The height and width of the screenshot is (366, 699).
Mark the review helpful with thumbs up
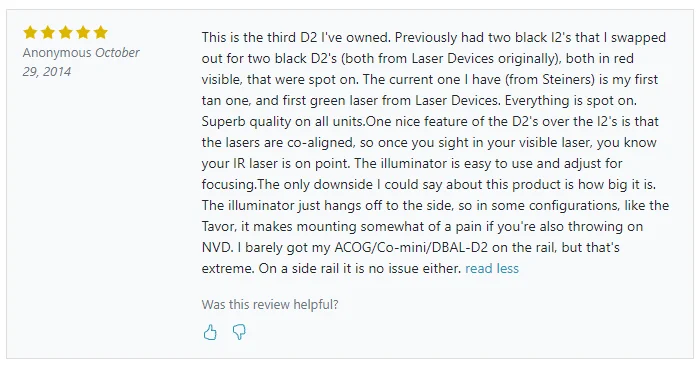(210, 332)
